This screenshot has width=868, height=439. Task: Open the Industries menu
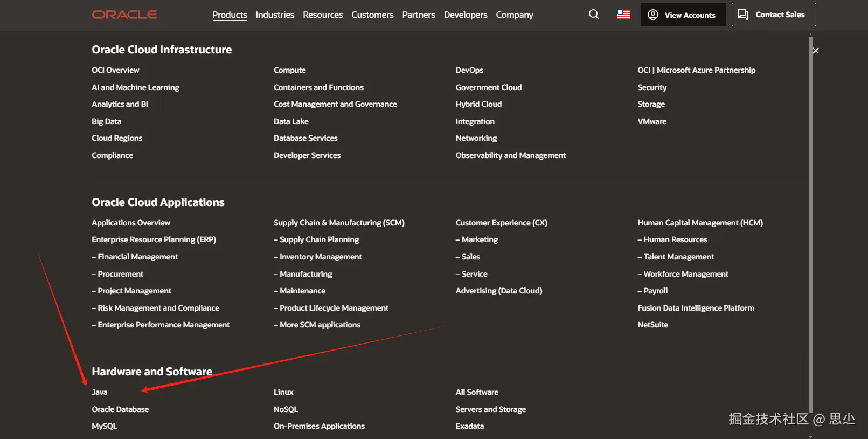coord(275,15)
